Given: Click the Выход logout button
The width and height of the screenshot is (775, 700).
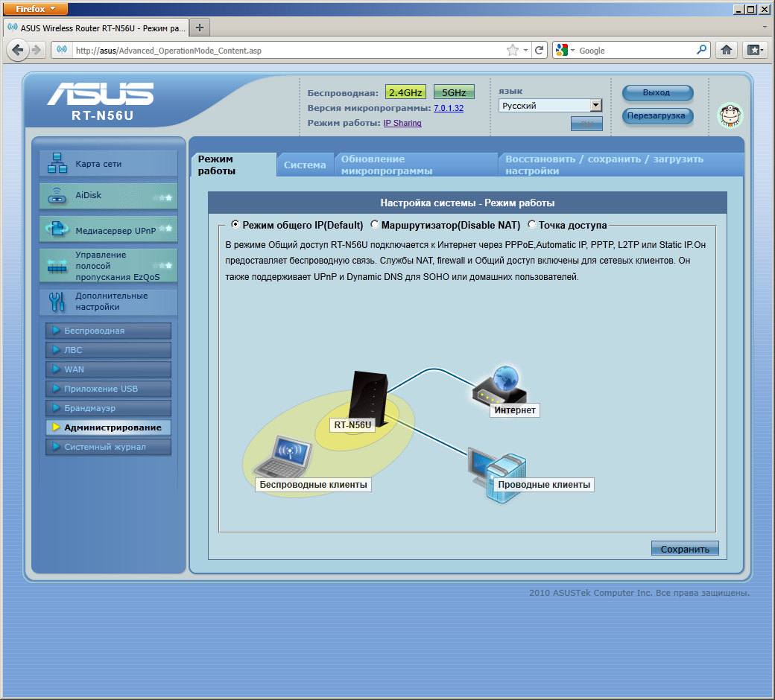Looking at the screenshot, I should pos(657,93).
